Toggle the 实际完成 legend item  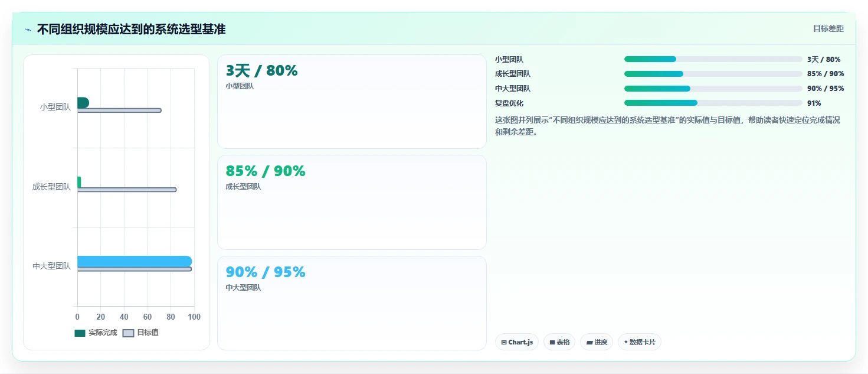pos(96,333)
